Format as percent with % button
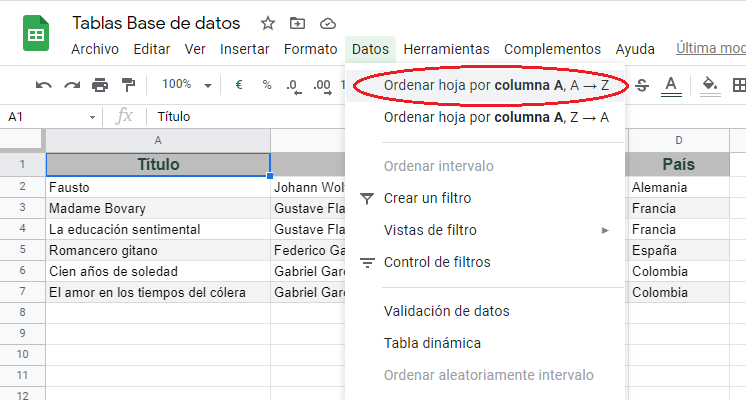Viewport: 748px width, 400px height. pos(266,85)
